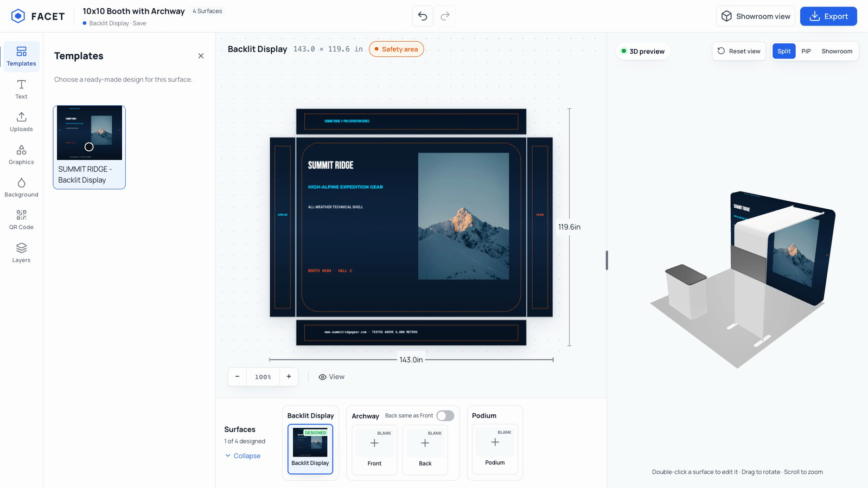Select HIGH-ALPINE EXPEDITION GEAR text on canvas

[x=346, y=187]
